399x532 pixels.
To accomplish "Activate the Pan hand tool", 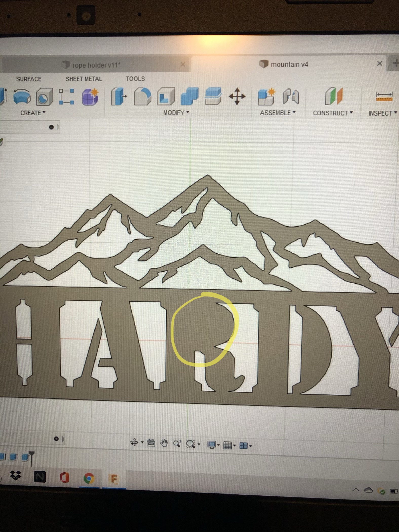I will click(164, 443).
